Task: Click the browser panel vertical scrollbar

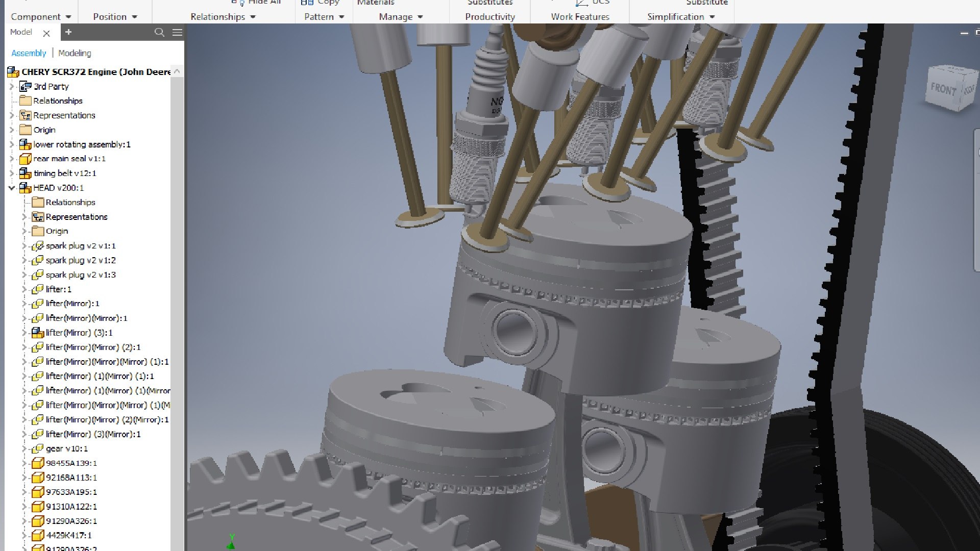Action: (x=177, y=306)
